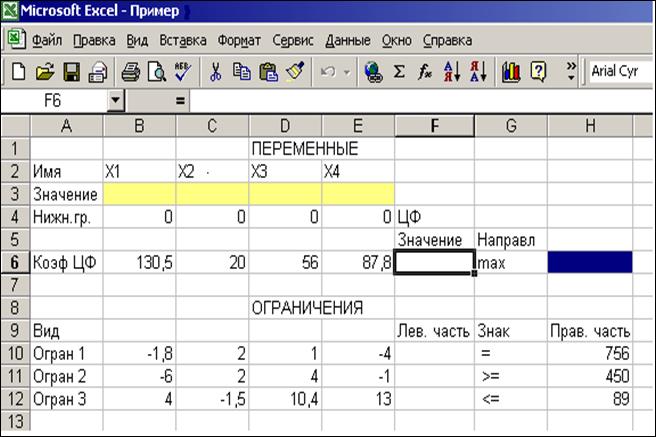Open Help with the question mark icon
Image resolution: width=656 pixels, height=437 pixels.
538,72
